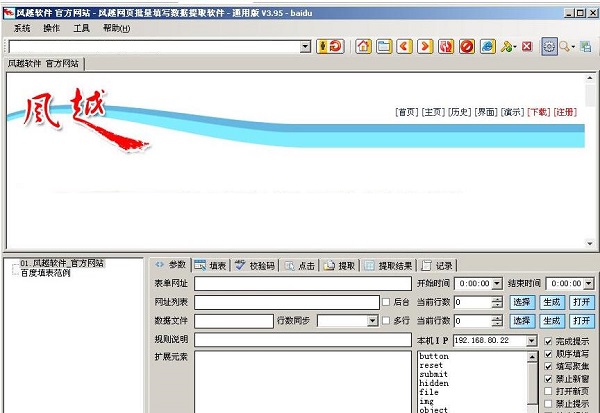
Task: Click the person icon in the toolbar
Action: (x=322, y=46)
